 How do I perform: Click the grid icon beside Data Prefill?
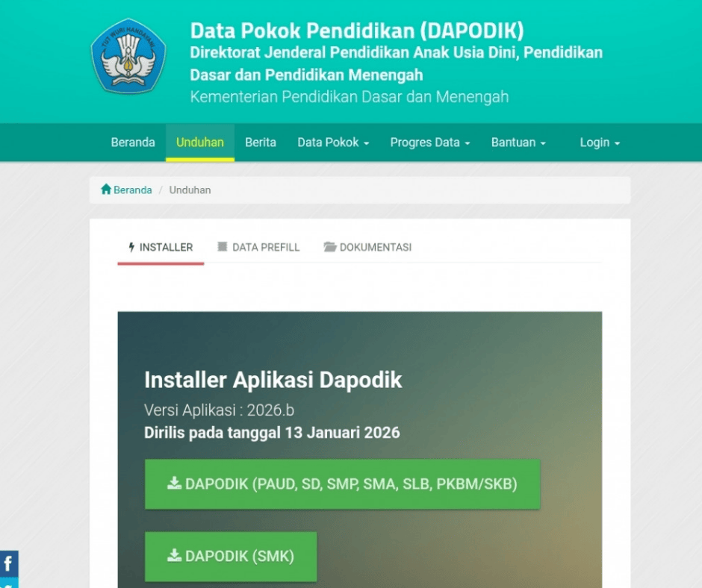(223, 247)
